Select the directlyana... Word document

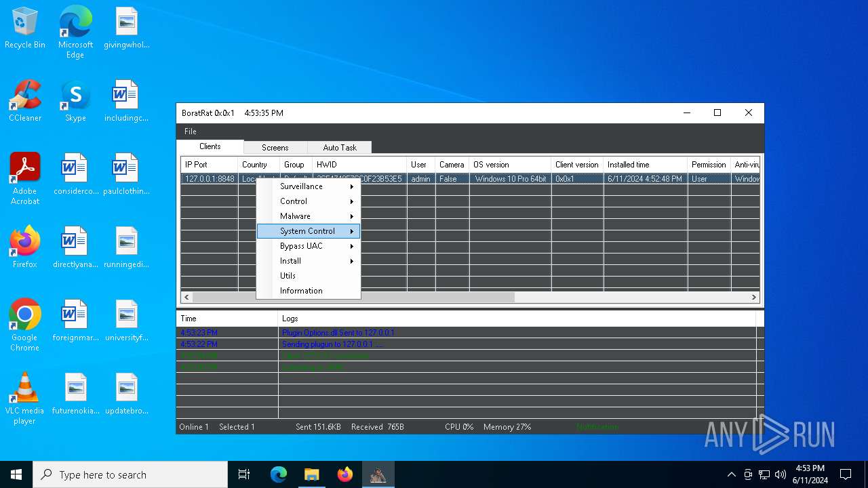75,248
